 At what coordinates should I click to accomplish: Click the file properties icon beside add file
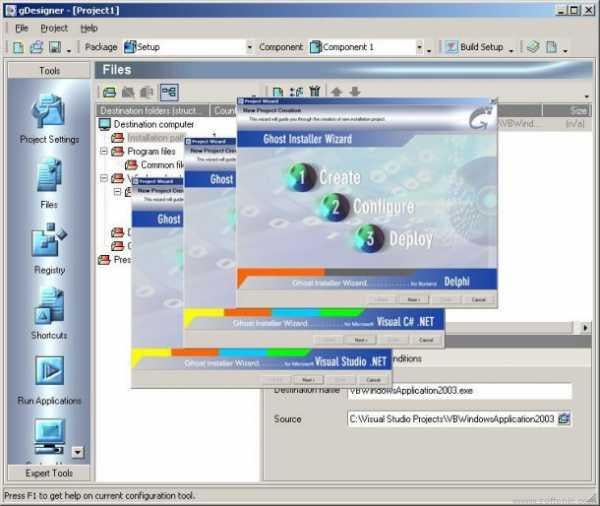pos(296,92)
